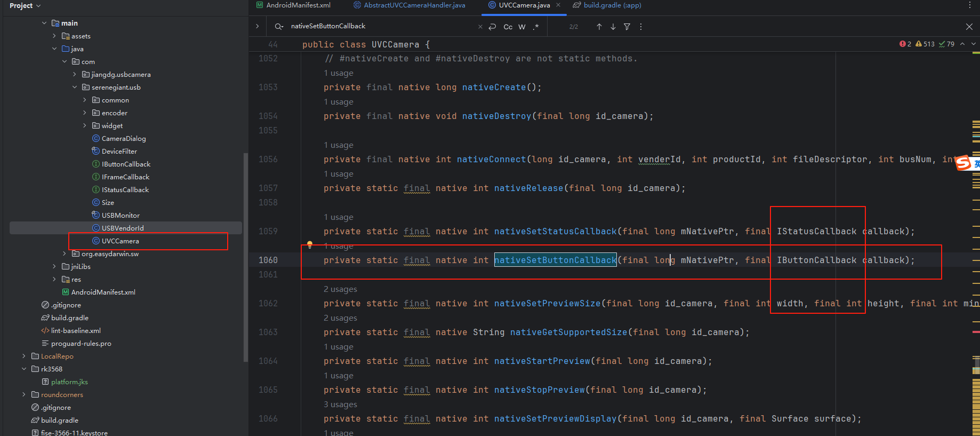Expand org.easydarwin.sw package
The image size is (980, 436).
[x=65, y=254]
